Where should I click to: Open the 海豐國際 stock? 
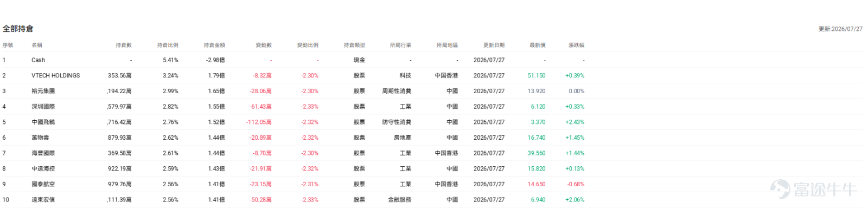[x=43, y=153]
